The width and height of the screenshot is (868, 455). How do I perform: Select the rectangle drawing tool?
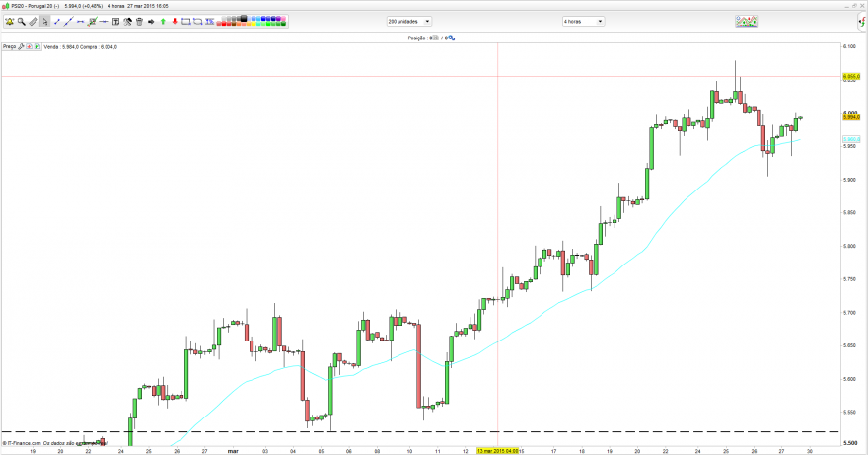[x=186, y=22]
